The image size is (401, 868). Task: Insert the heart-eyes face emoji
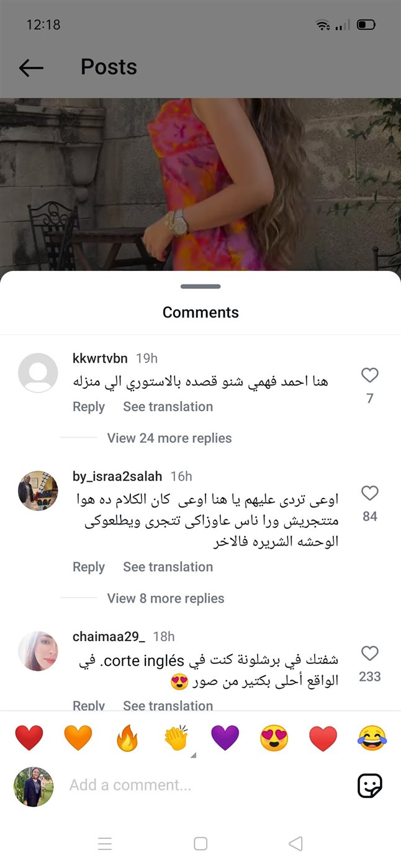pyautogui.click(x=274, y=739)
